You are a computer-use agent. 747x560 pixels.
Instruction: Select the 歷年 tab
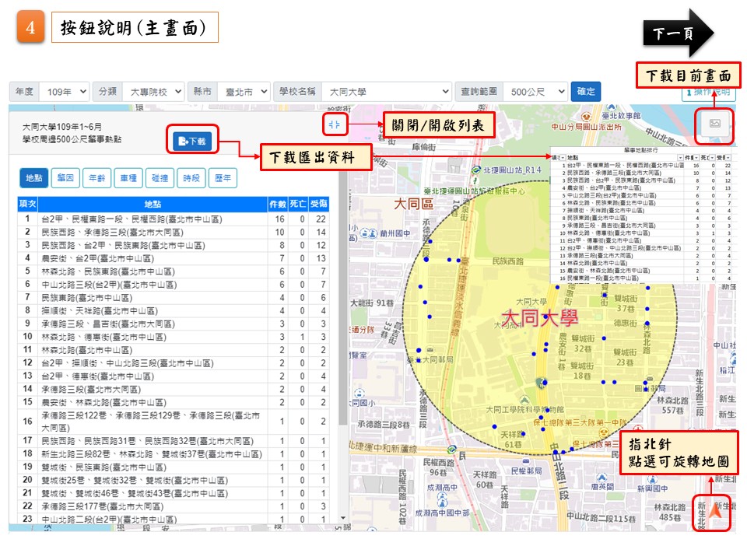click(x=223, y=178)
